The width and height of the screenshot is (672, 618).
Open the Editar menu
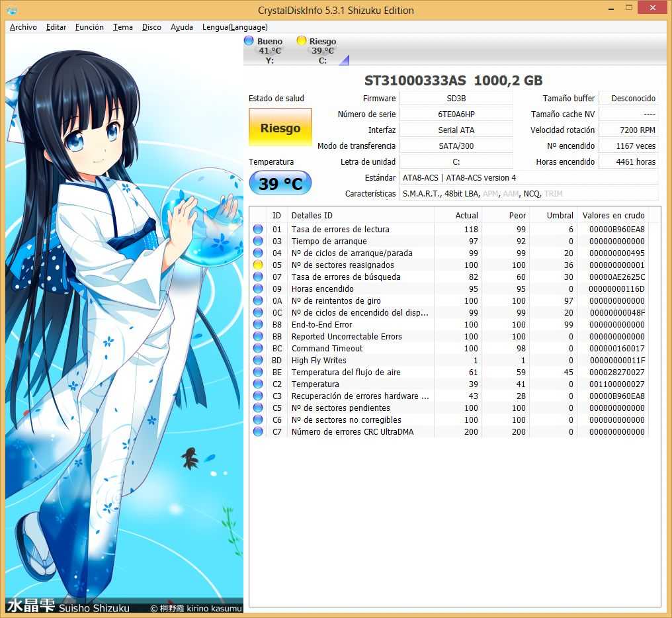56,27
